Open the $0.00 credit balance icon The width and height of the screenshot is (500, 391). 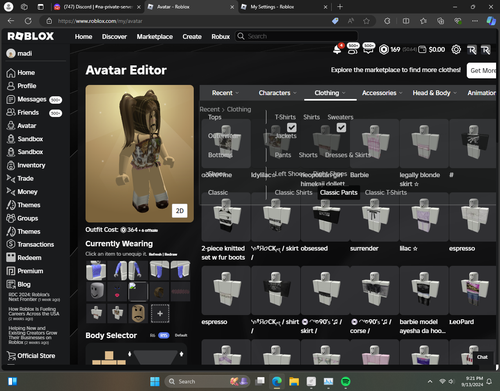point(422,50)
